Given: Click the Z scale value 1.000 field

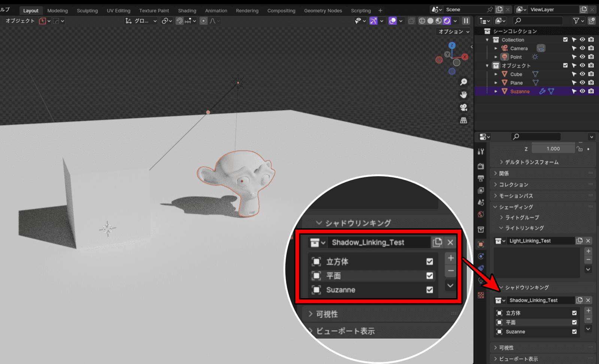Looking at the screenshot, I should point(553,149).
